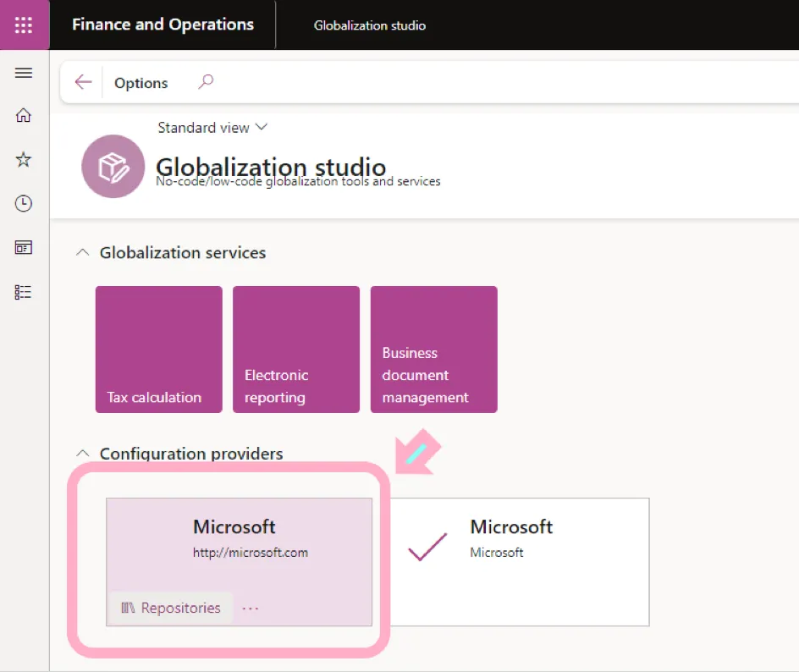The width and height of the screenshot is (799, 672).
Task: Select the checkmarked Microsoft provider card
Action: point(520,561)
